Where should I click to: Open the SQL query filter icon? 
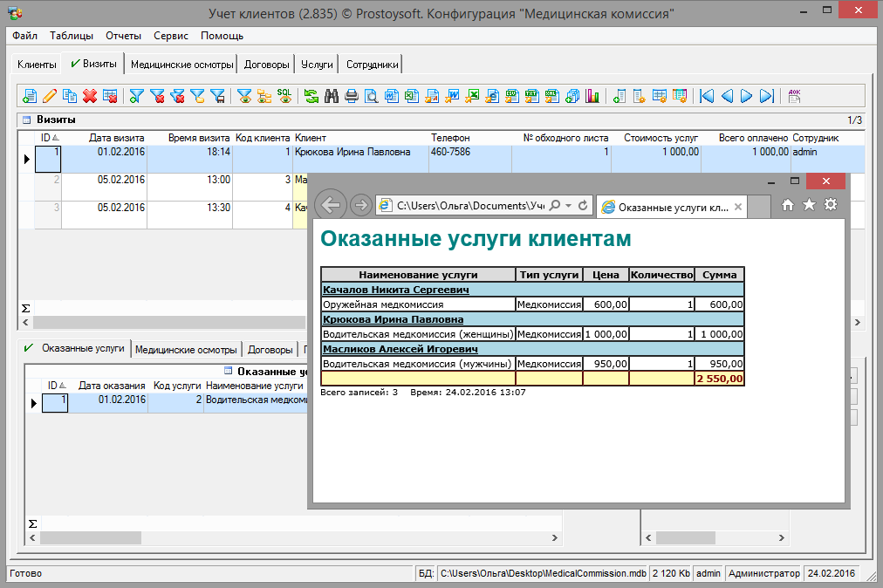(284, 96)
